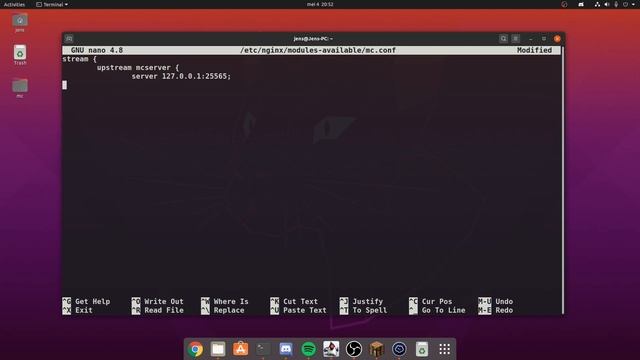The width and height of the screenshot is (640, 360).
Task: Open Spotify from the dock
Action: click(x=309, y=349)
